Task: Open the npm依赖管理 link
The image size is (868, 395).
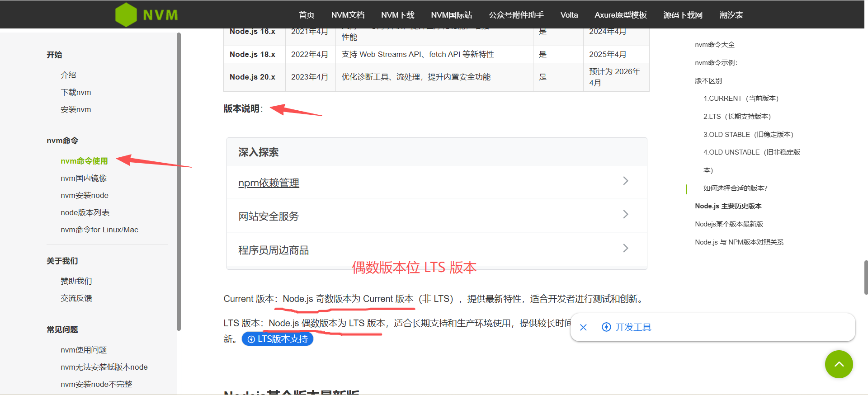Action: click(269, 183)
